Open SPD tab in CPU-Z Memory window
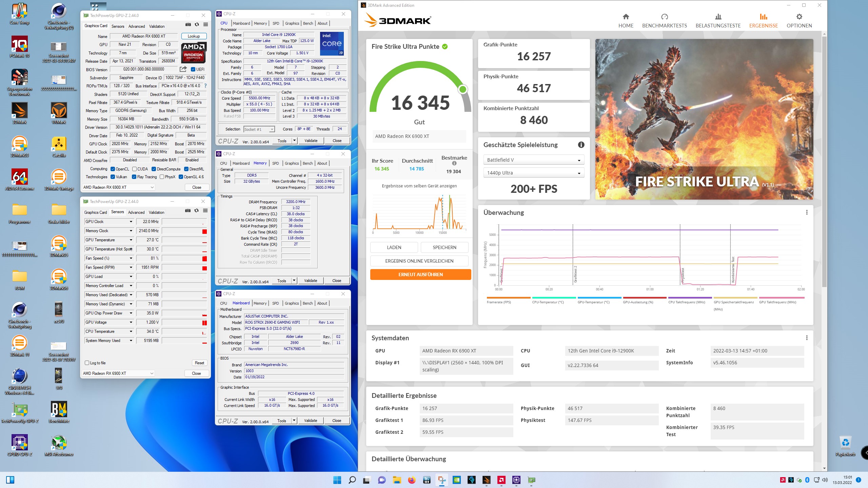Screen dimensions: 868x488 [x=276, y=163]
